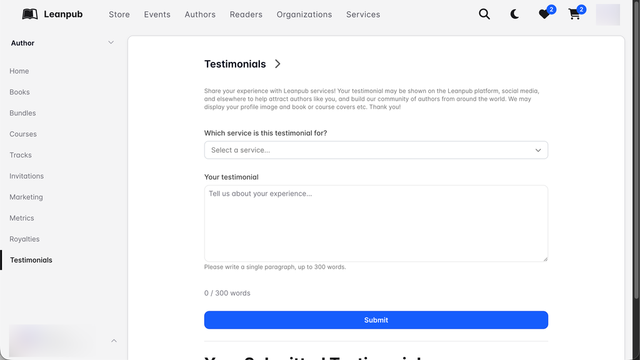640x360 pixels.
Task: Go to Bundles in the sidebar
Action: pyautogui.click(x=23, y=113)
